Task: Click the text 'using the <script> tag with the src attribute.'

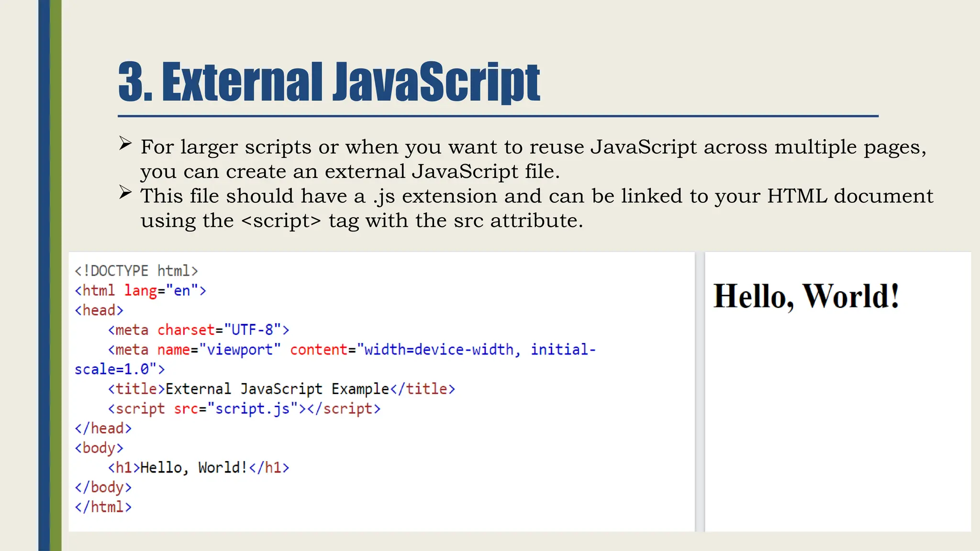Action: pyautogui.click(x=362, y=221)
